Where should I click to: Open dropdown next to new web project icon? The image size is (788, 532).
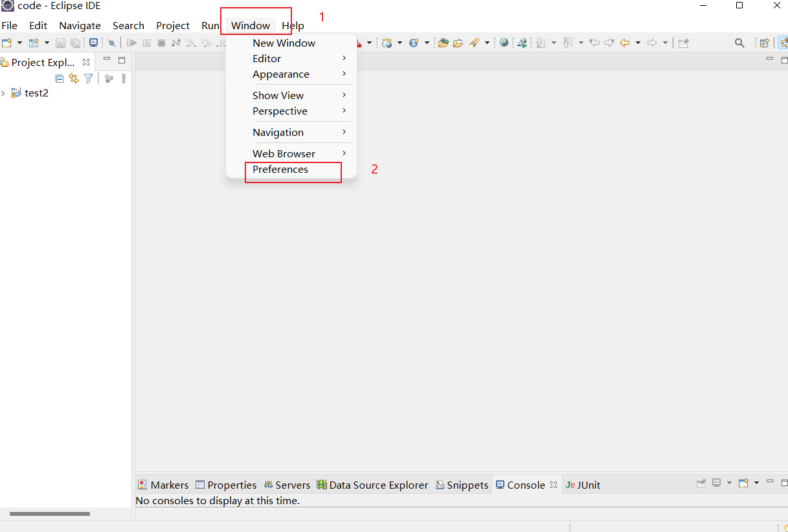coord(400,43)
